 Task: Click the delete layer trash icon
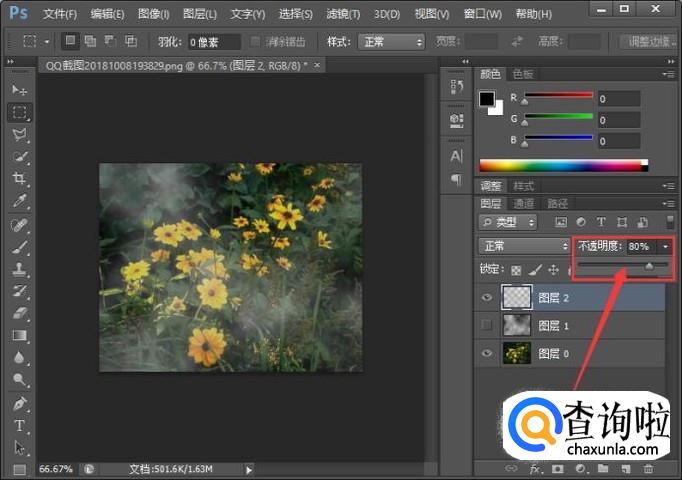tap(649, 468)
